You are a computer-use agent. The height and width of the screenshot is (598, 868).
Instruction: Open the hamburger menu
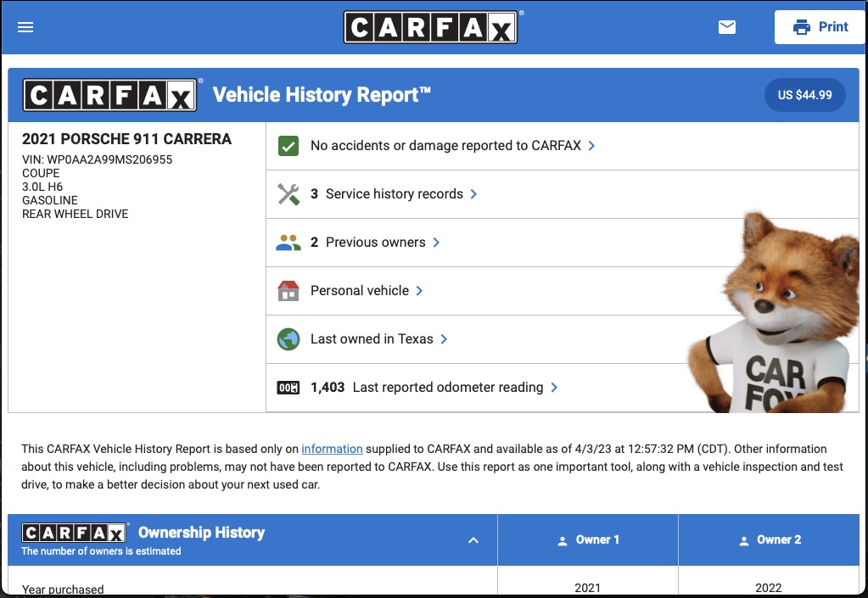tap(25, 27)
